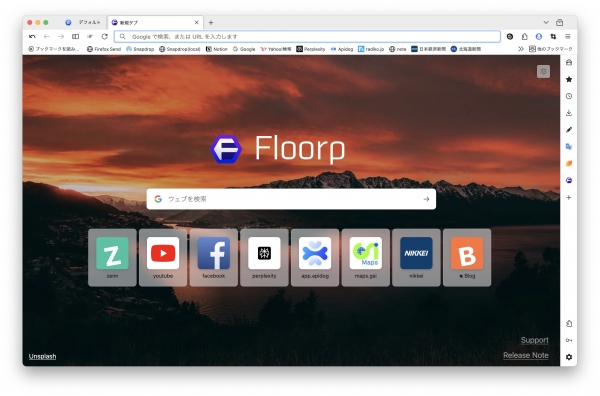Open the history clock sidebar panel

[569, 96]
